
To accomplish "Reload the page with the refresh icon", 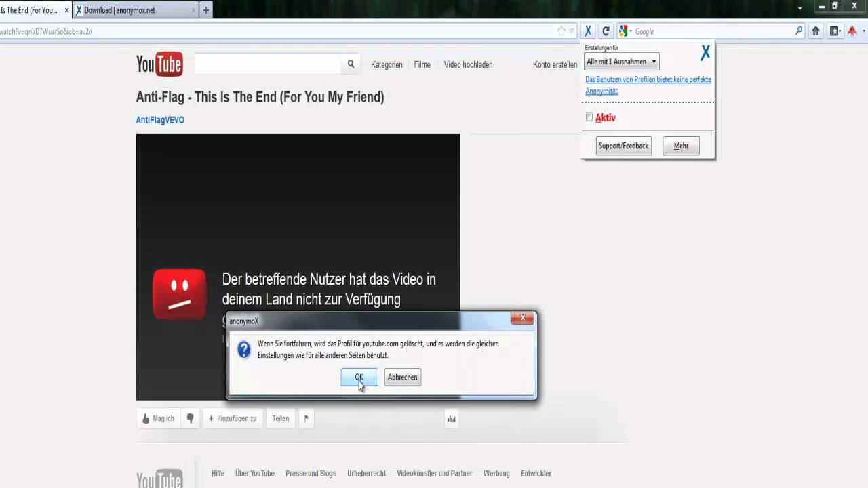I will click(x=606, y=31).
